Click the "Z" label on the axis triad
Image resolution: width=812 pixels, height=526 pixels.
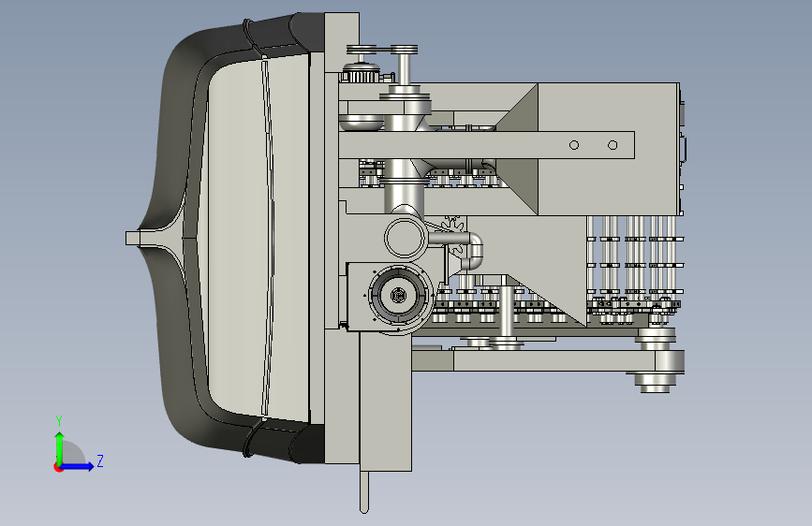point(100,460)
